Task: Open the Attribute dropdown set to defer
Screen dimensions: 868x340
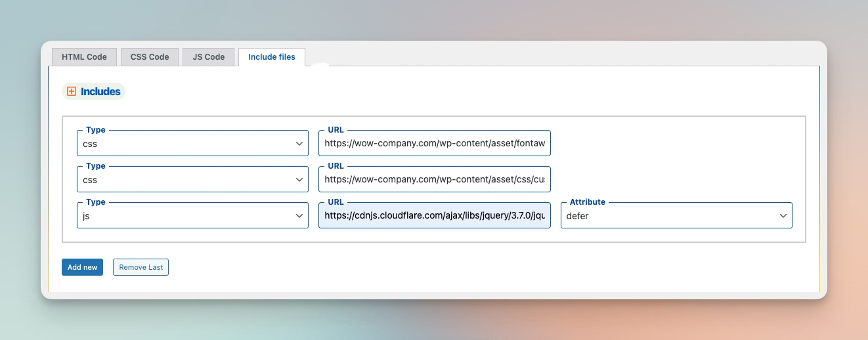Action: (x=676, y=215)
